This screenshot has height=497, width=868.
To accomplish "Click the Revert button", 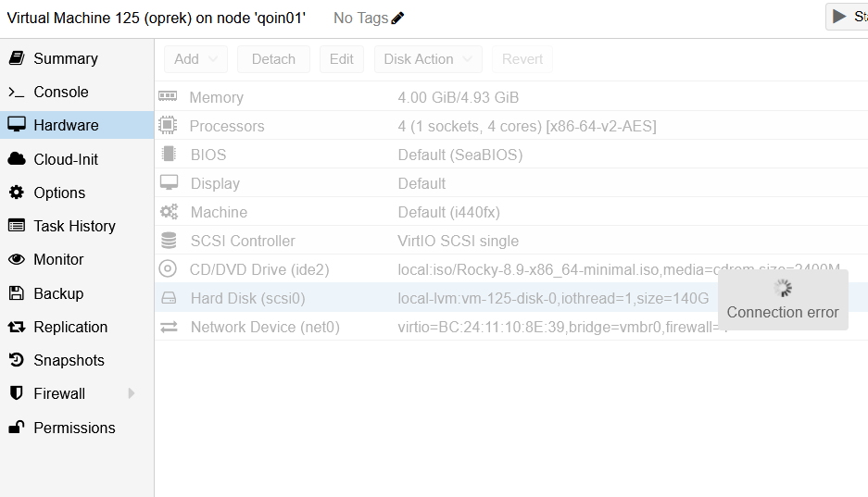I will click(x=522, y=59).
